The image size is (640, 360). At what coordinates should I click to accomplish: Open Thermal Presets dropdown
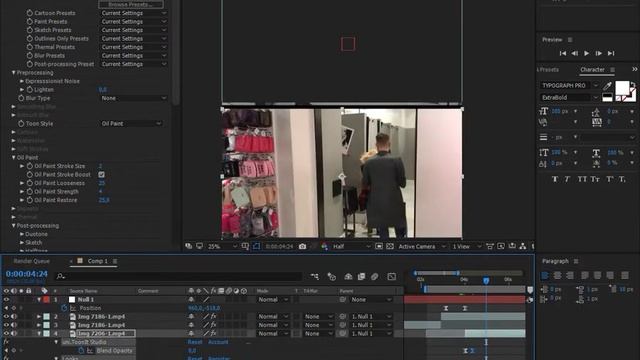pyautogui.click(x=133, y=47)
